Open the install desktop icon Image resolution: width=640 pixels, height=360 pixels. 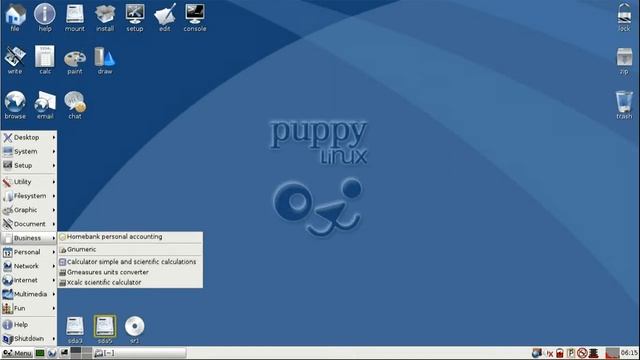point(105,17)
